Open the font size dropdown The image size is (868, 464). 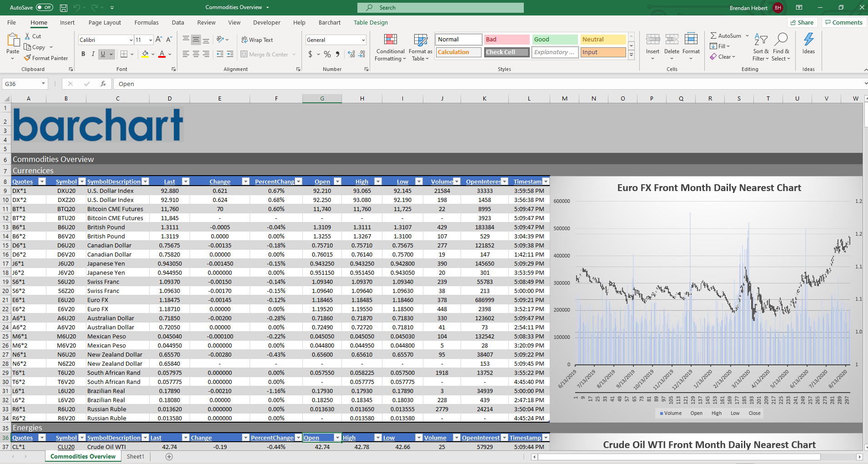pyautogui.click(x=151, y=40)
